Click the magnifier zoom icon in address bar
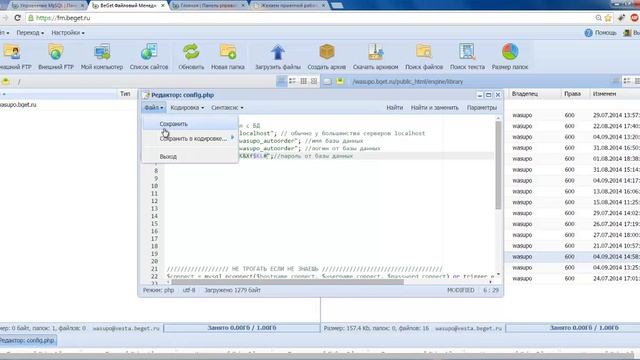The image size is (640, 360). click(598, 18)
